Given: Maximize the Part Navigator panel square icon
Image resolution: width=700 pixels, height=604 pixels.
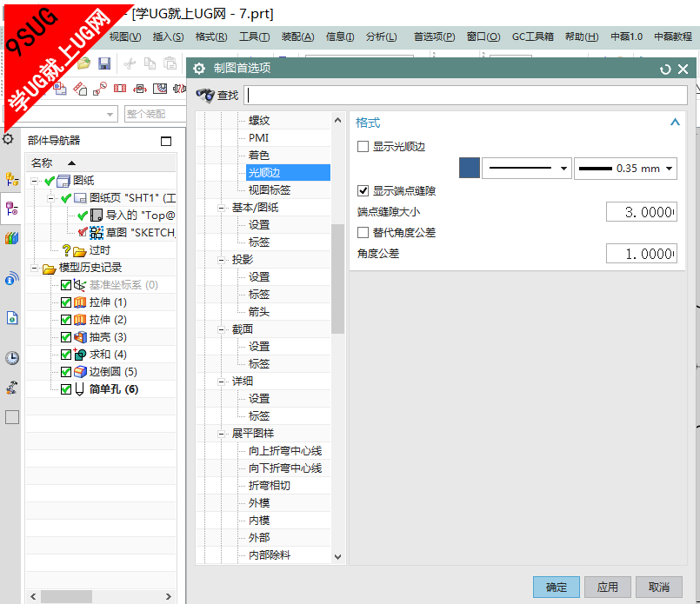Looking at the screenshot, I should coord(166,142).
